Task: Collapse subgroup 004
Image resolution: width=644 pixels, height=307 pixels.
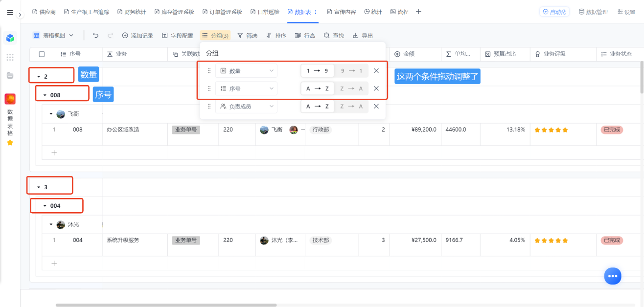Action: coord(45,206)
